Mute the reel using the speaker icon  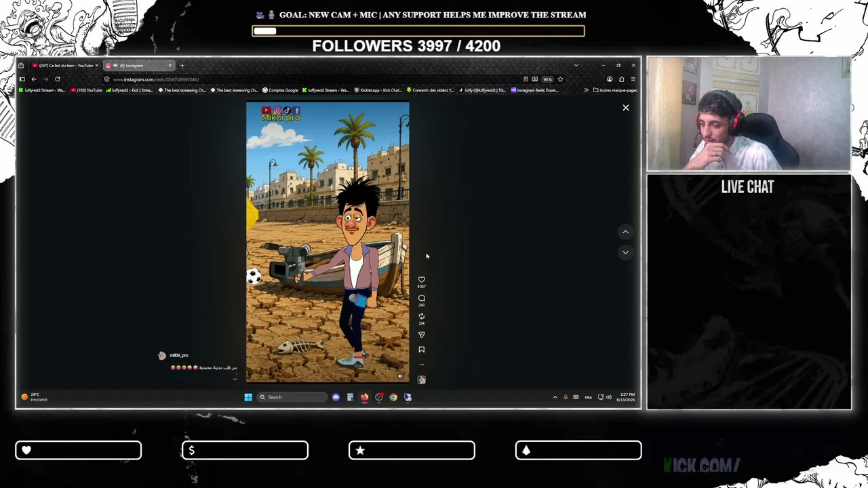pyautogui.click(x=399, y=376)
